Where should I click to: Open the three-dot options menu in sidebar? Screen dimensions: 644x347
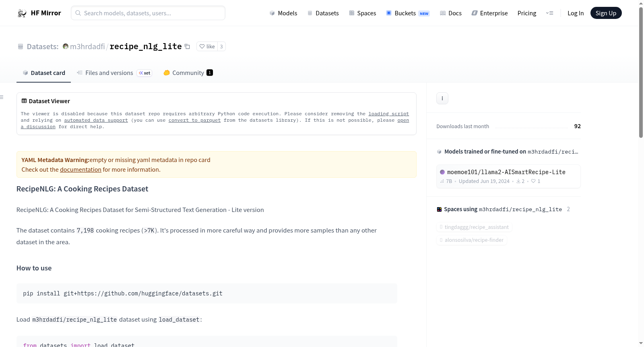tap(442, 98)
